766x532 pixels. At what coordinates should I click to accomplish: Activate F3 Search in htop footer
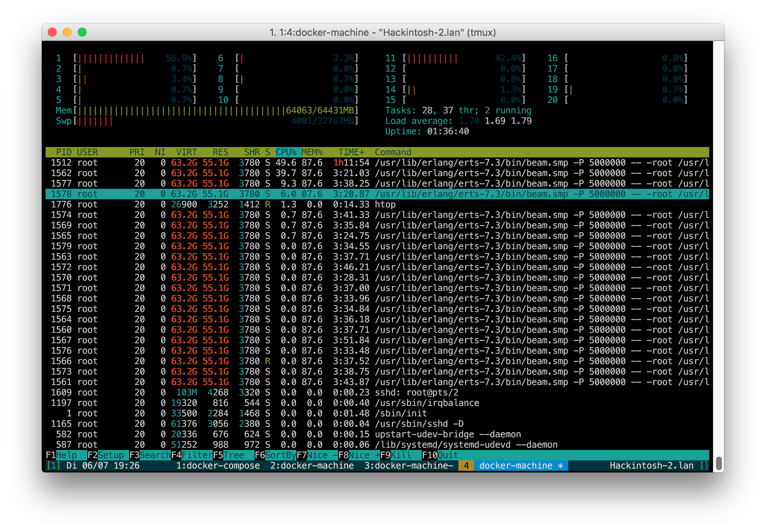[155, 455]
